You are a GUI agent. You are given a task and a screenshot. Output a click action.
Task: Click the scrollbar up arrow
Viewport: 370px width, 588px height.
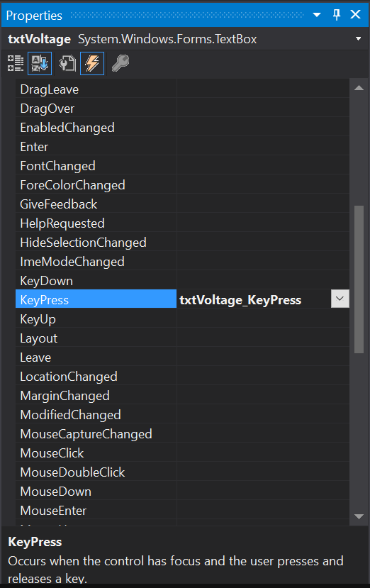point(359,88)
